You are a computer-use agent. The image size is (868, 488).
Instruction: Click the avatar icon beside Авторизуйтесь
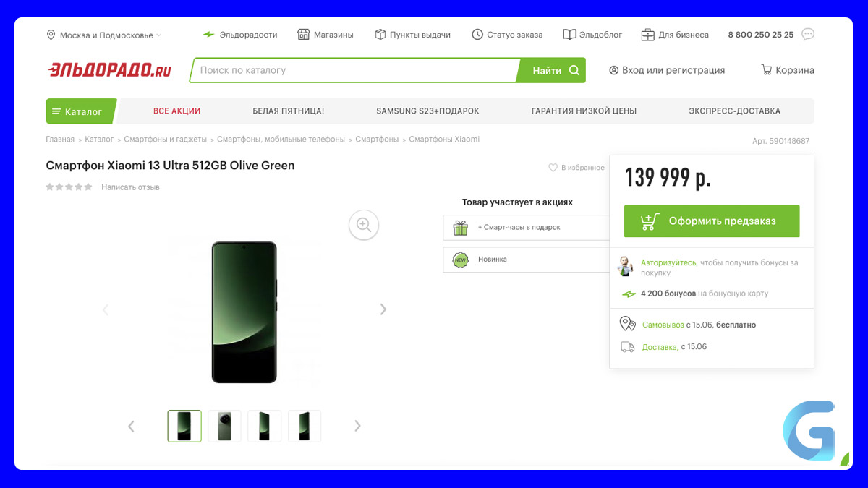click(626, 266)
